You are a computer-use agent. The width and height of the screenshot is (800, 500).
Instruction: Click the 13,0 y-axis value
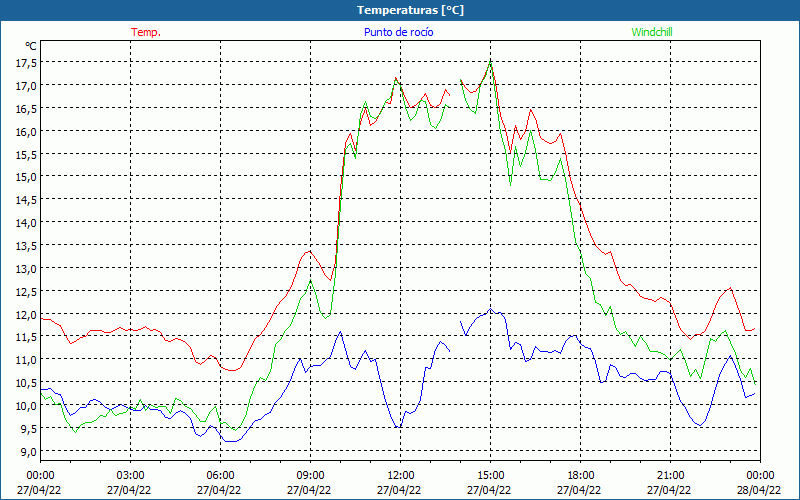(x=27, y=269)
